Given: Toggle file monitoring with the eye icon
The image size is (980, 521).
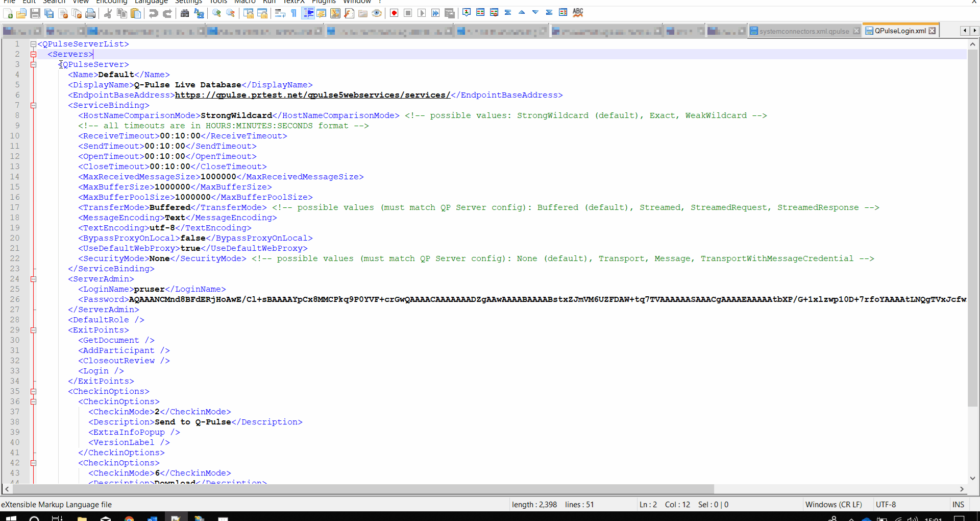Looking at the screenshot, I should click(x=377, y=13).
